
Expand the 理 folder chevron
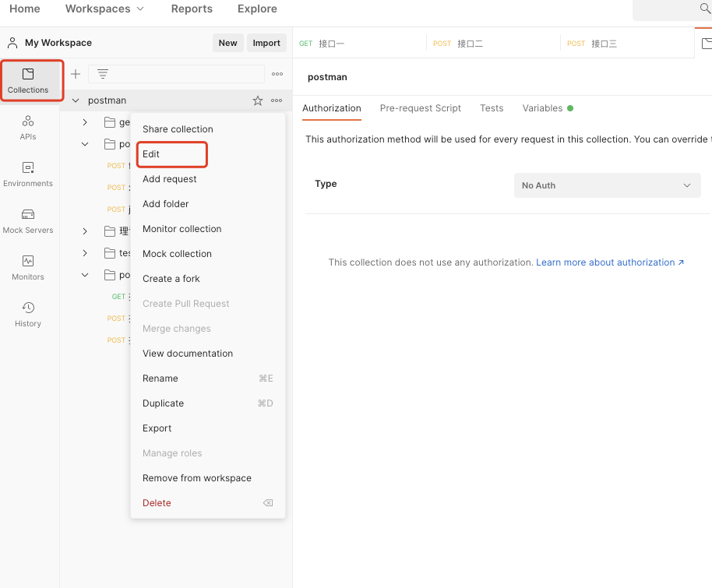pos(85,231)
